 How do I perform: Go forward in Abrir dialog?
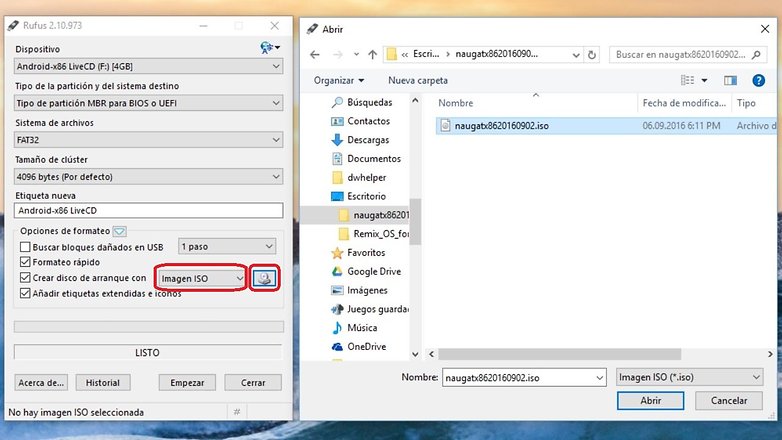point(338,54)
